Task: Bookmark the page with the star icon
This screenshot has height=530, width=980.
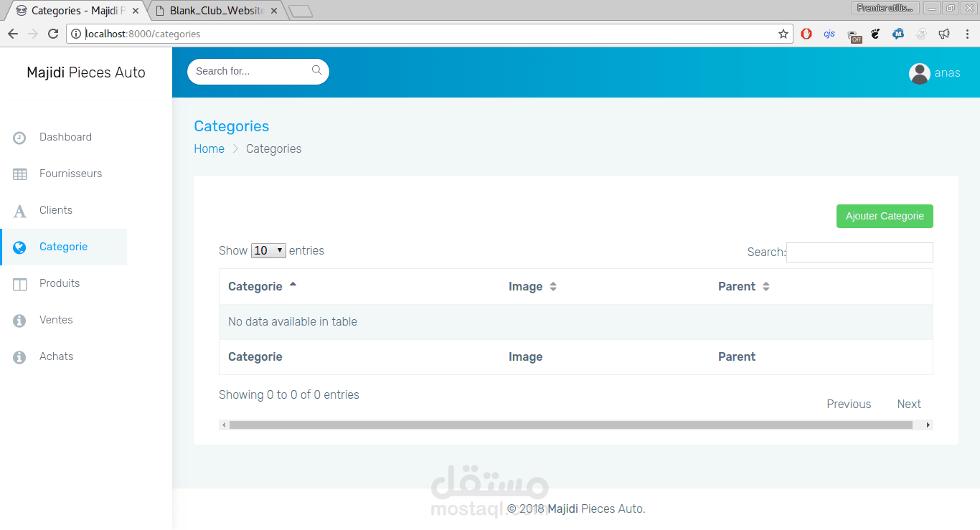Action: click(783, 34)
